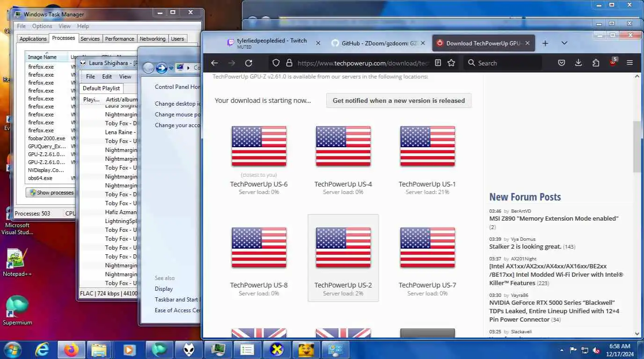Open Task Manager's Help menu

click(83, 26)
